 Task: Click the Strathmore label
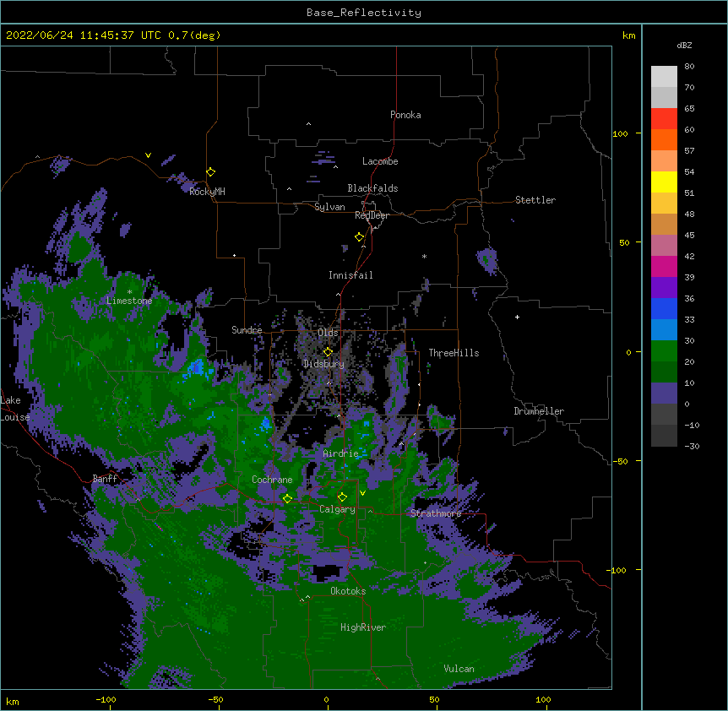436,513
